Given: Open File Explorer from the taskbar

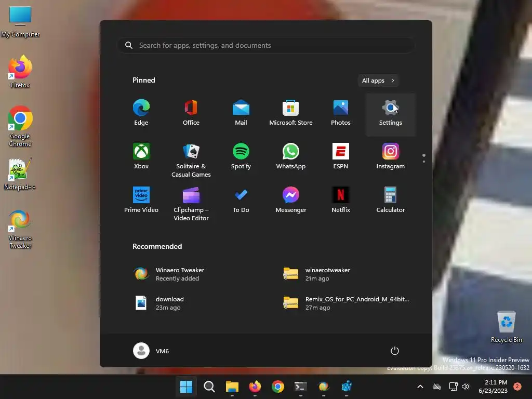Looking at the screenshot, I should click(232, 387).
